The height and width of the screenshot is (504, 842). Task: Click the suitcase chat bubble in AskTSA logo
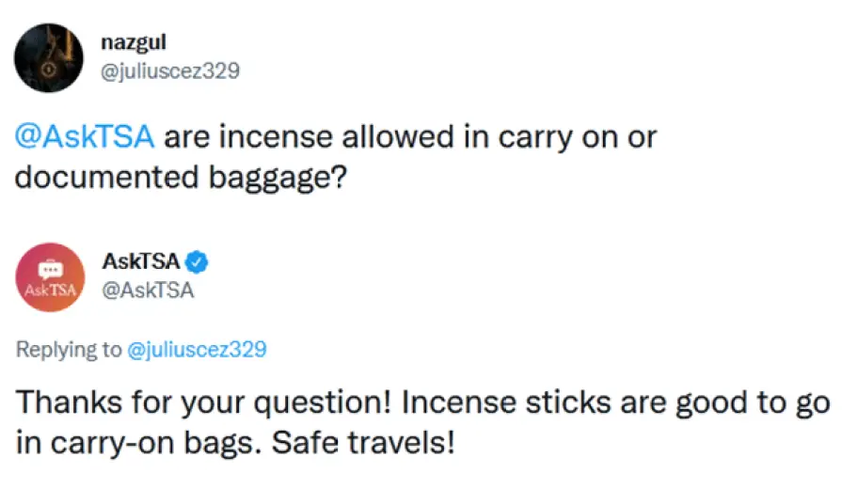point(51,269)
